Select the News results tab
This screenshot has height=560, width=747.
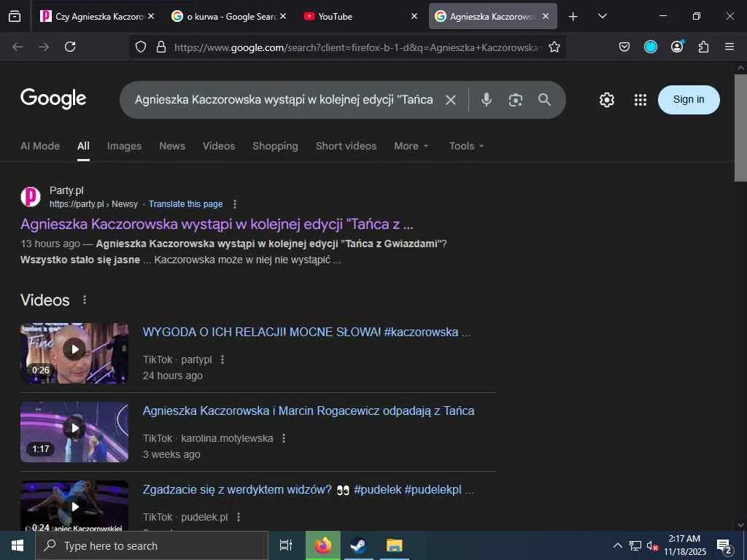pyautogui.click(x=172, y=146)
